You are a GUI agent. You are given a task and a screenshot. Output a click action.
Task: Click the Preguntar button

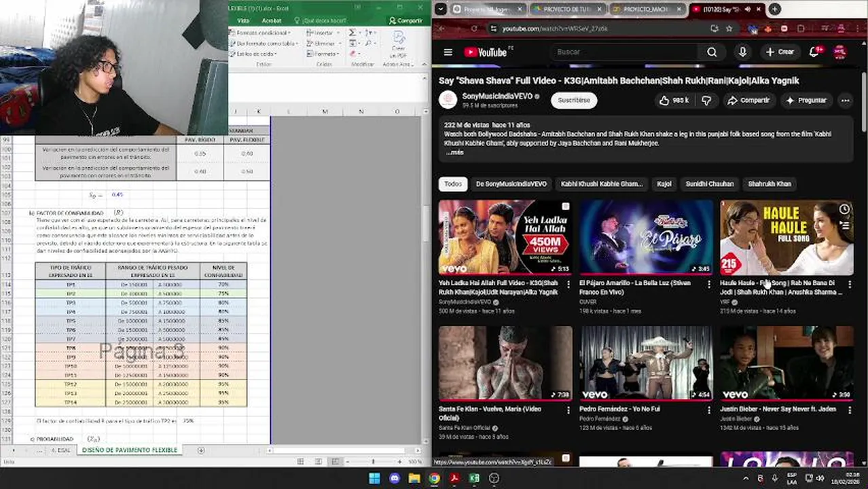(806, 100)
